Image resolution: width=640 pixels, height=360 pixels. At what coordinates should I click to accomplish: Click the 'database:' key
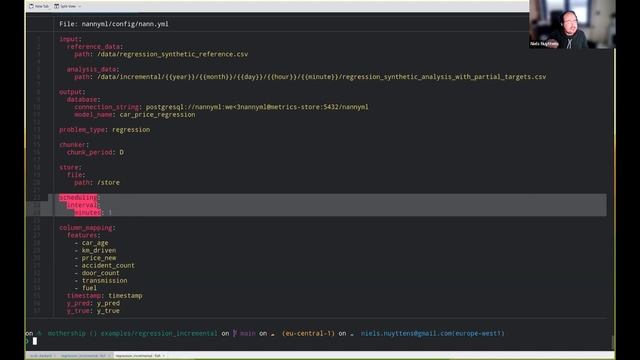click(x=83, y=100)
